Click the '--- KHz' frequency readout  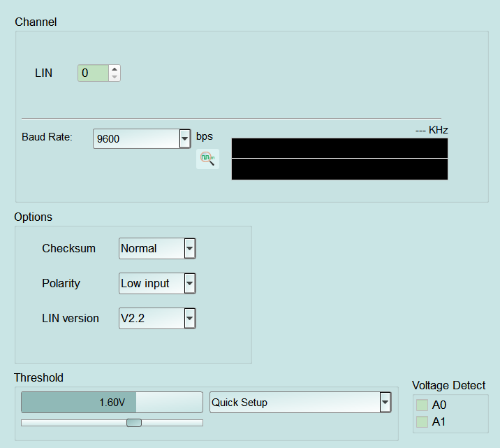pyautogui.click(x=432, y=130)
